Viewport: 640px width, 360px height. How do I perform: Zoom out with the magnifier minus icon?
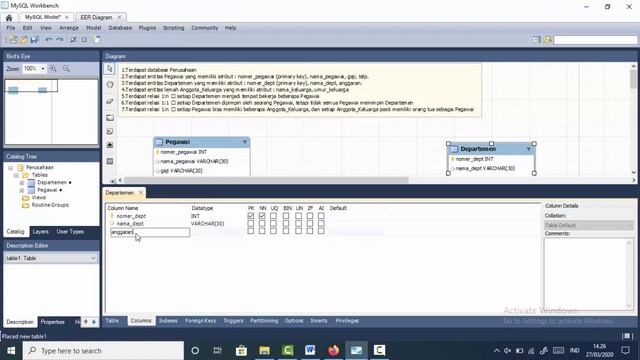pos(66,69)
